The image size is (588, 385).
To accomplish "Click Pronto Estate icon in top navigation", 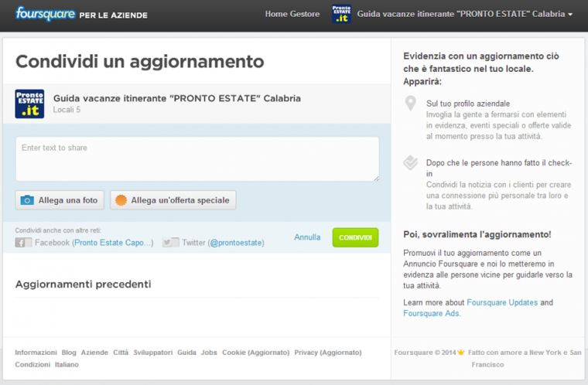I will (x=341, y=14).
